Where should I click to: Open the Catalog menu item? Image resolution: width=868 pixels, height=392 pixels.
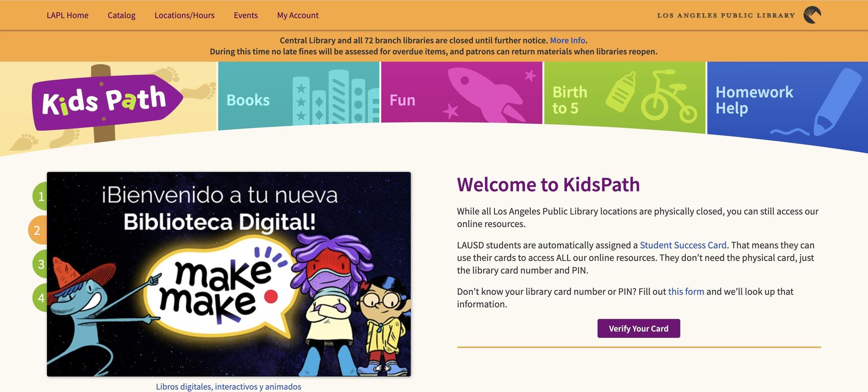(121, 15)
